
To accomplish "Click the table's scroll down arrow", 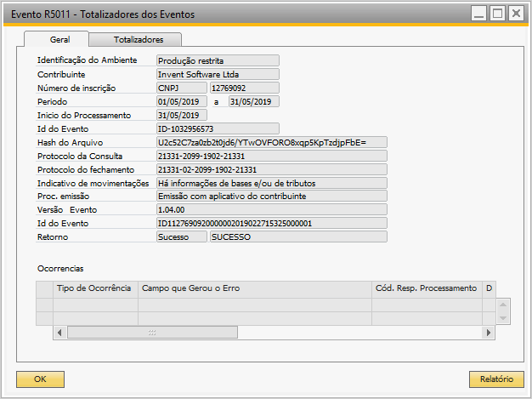I will pyautogui.click(x=503, y=318).
